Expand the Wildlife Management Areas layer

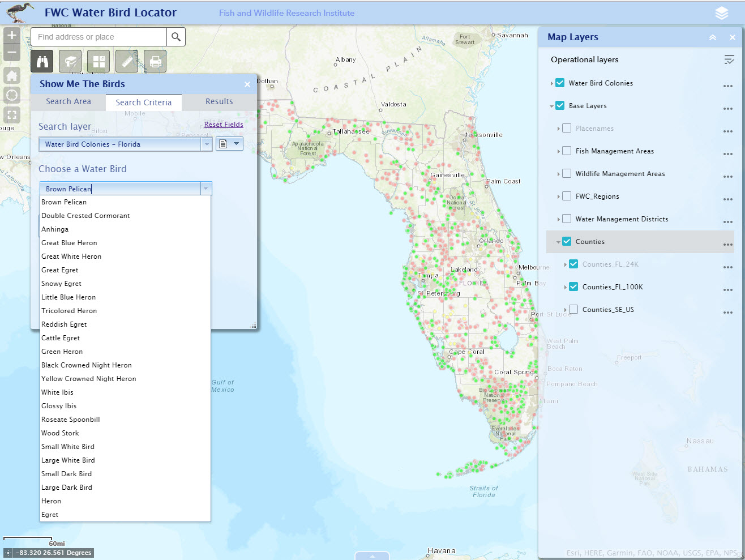tap(558, 173)
